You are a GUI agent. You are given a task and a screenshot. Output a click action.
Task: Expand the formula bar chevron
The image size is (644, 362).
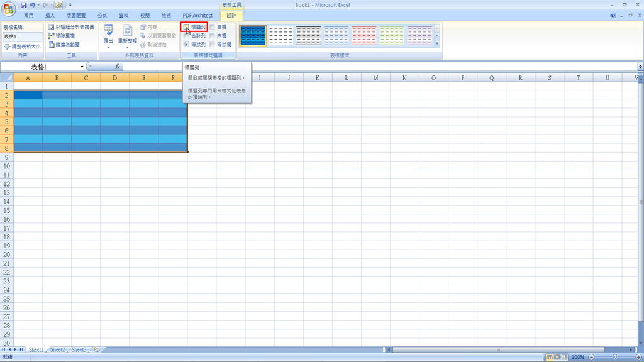coord(640,66)
